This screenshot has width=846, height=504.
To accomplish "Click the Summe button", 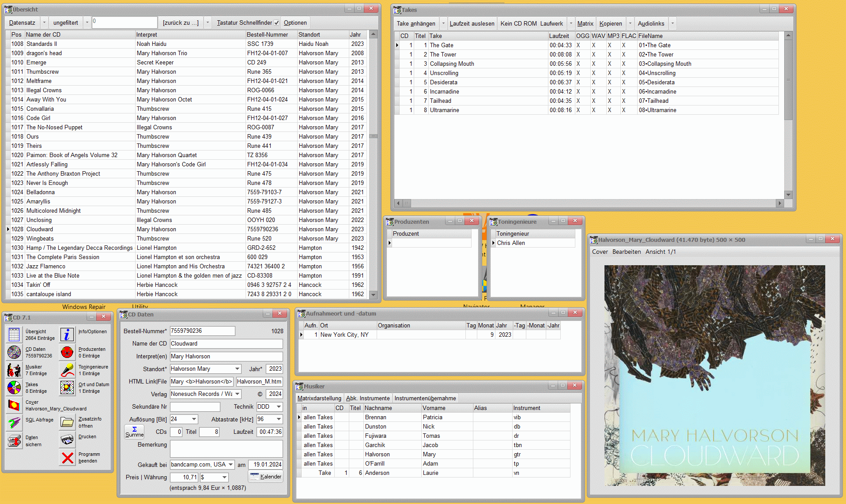I will click(134, 432).
